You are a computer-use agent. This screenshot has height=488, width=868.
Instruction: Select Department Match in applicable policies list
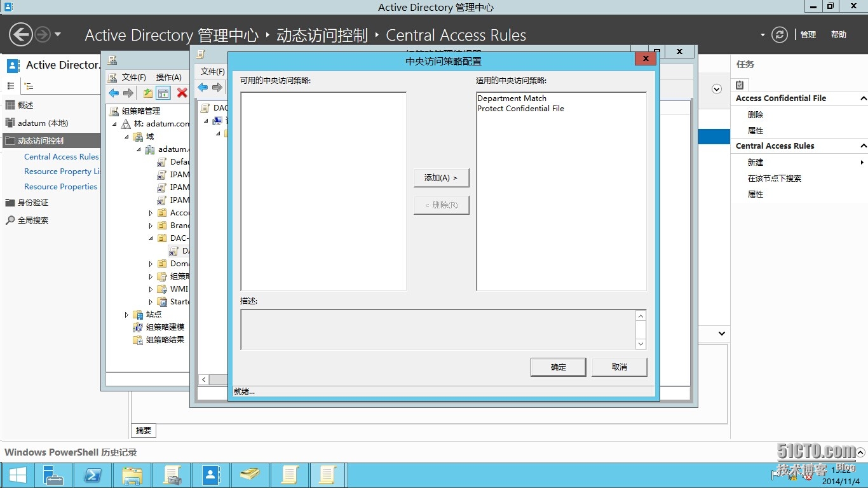tap(512, 98)
